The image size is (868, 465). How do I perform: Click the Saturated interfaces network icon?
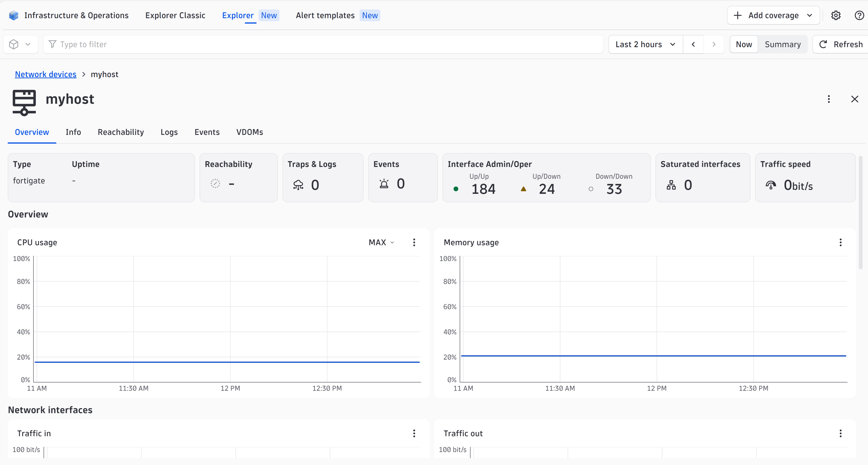[671, 185]
